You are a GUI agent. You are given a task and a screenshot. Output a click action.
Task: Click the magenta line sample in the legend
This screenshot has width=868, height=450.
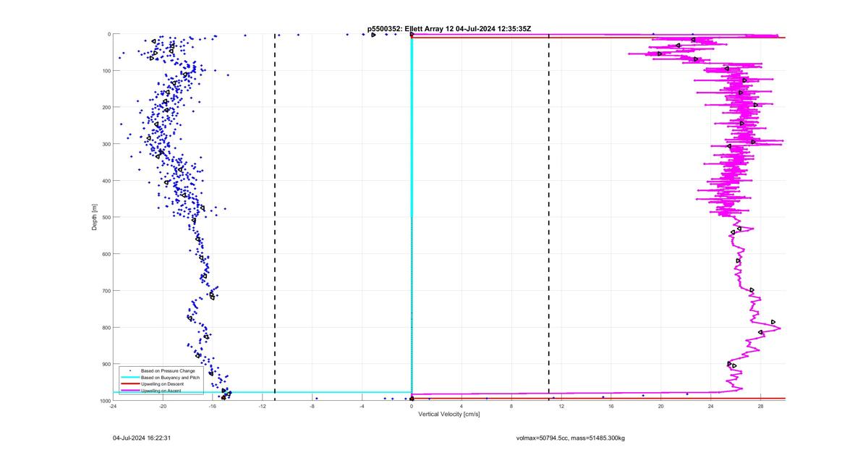(x=130, y=391)
